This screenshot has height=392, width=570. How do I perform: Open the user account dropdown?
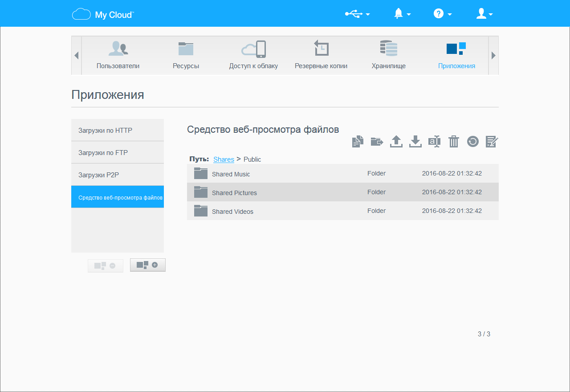click(x=484, y=14)
